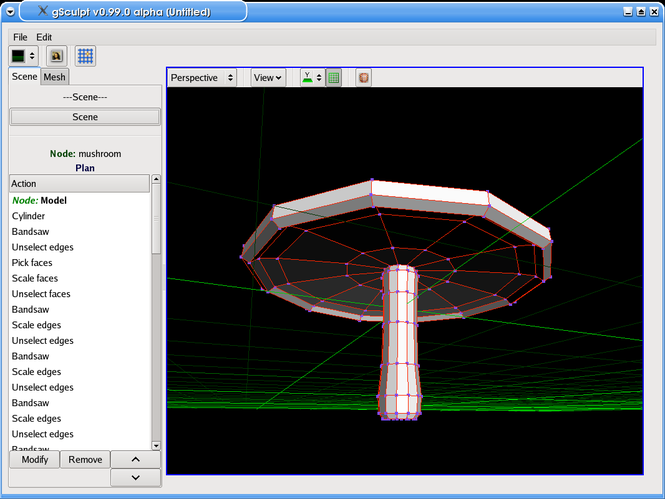The height and width of the screenshot is (499, 665).
Task: Click the black color swatch
Action: click(x=18, y=56)
